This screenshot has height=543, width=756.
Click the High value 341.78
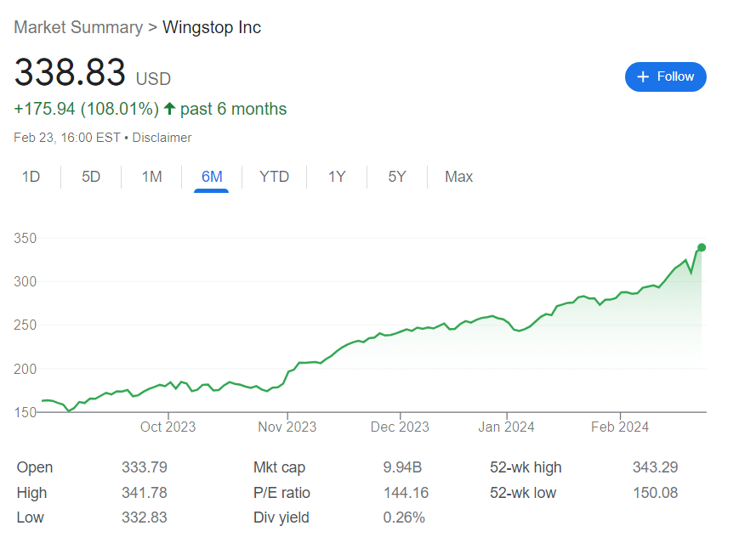pos(145,492)
